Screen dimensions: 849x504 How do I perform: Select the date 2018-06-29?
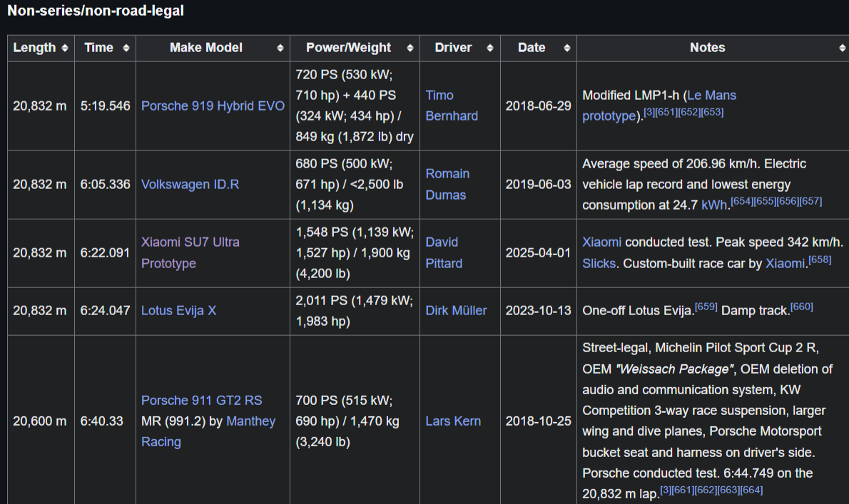(x=538, y=106)
